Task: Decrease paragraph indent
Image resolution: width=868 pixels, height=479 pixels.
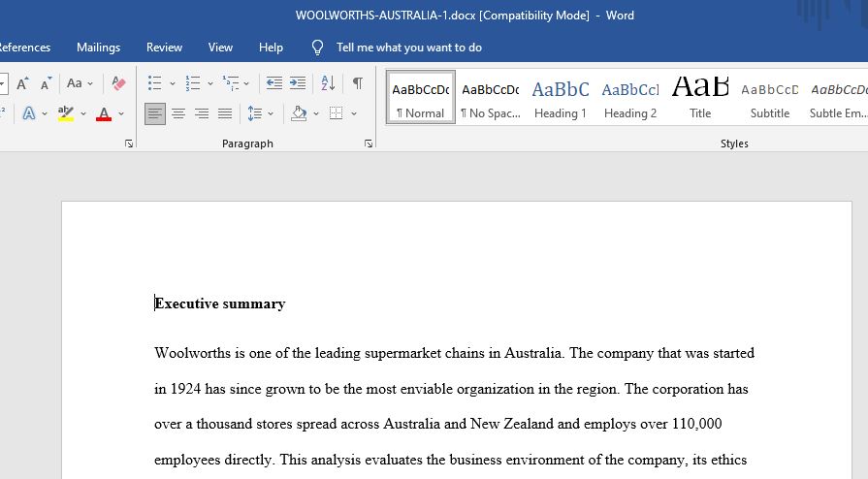Action: pyautogui.click(x=274, y=83)
